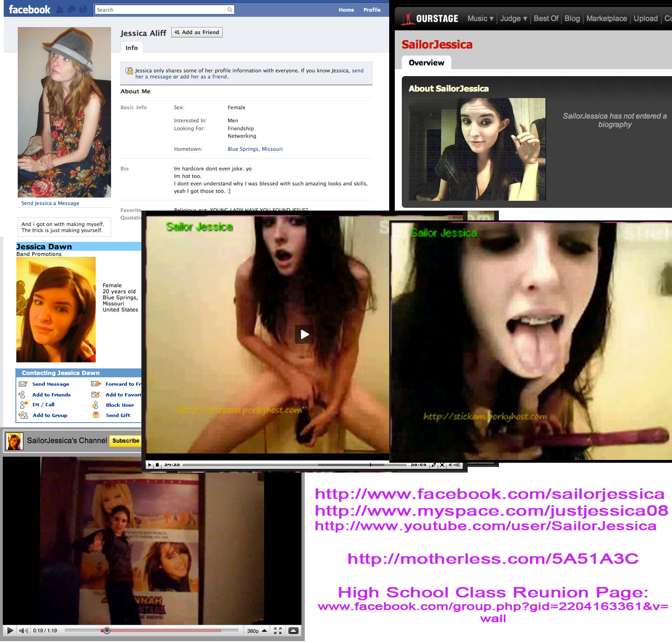Click the middle video player's progress bar
The height and width of the screenshot is (643, 672).
tap(294, 465)
